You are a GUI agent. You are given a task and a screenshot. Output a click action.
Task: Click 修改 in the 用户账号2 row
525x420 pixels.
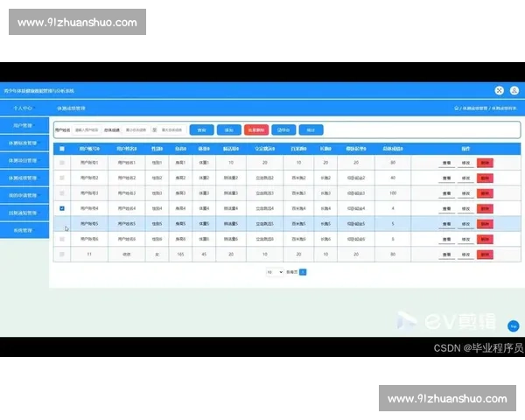(x=465, y=178)
